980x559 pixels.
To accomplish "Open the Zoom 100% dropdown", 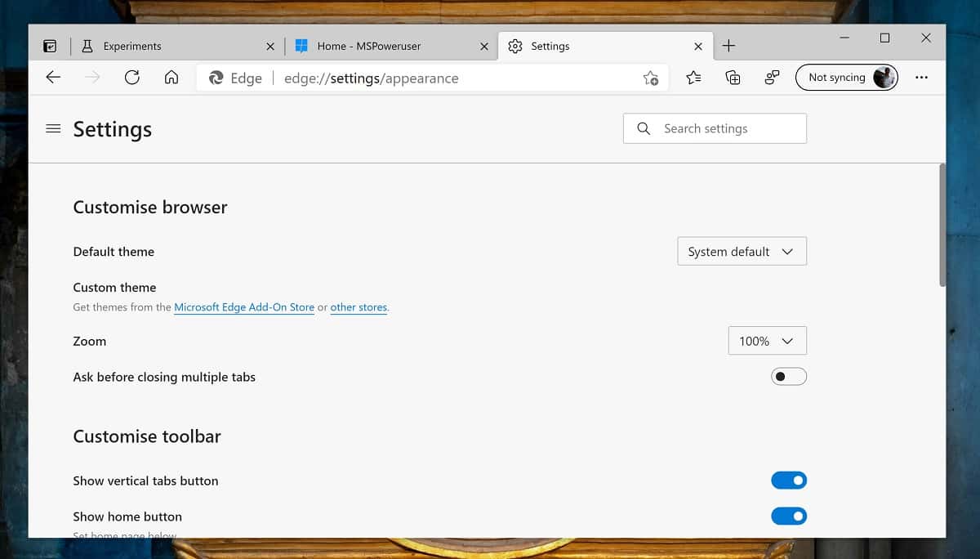I will [767, 341].
